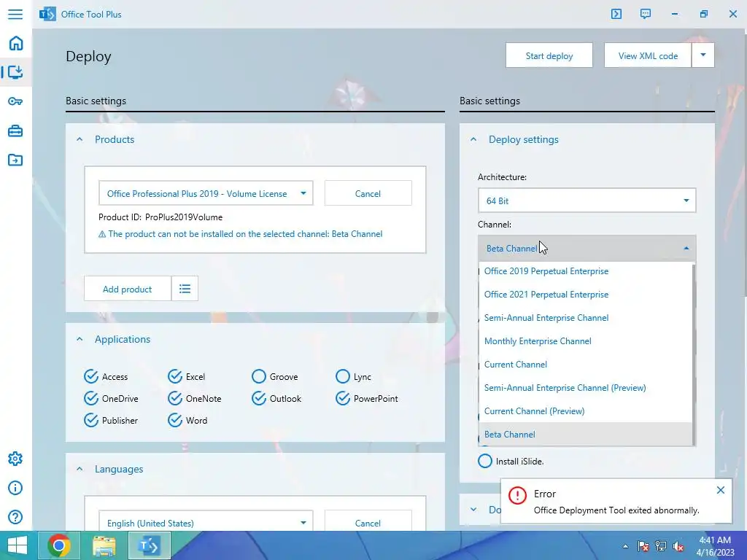Collapse the Deploy settings section
This screenshot has width=747, height=560.
point(473,139)
